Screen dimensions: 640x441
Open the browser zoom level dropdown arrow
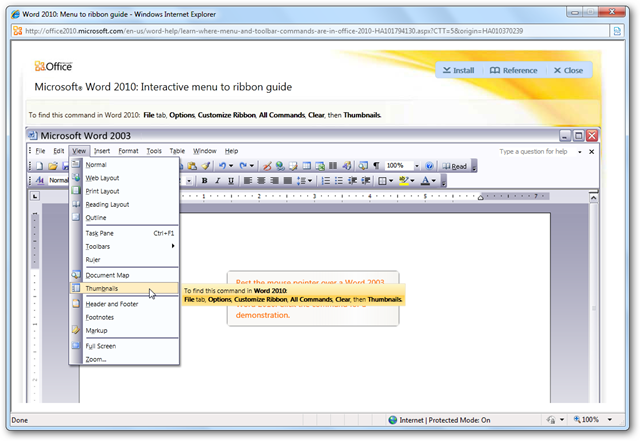click(x=610, y=419)
